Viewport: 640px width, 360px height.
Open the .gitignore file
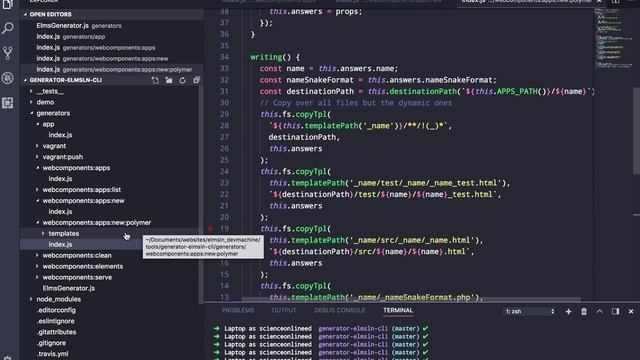click(51, 343)
